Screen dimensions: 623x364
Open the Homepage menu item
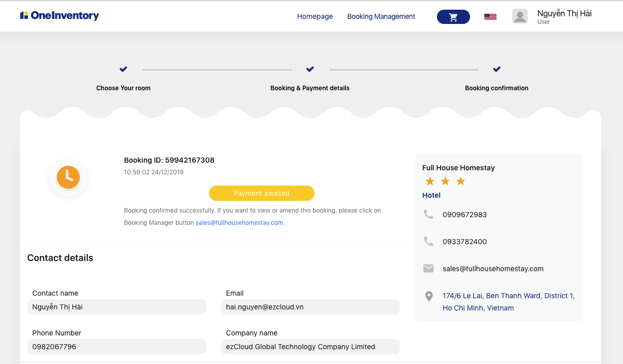315,17
